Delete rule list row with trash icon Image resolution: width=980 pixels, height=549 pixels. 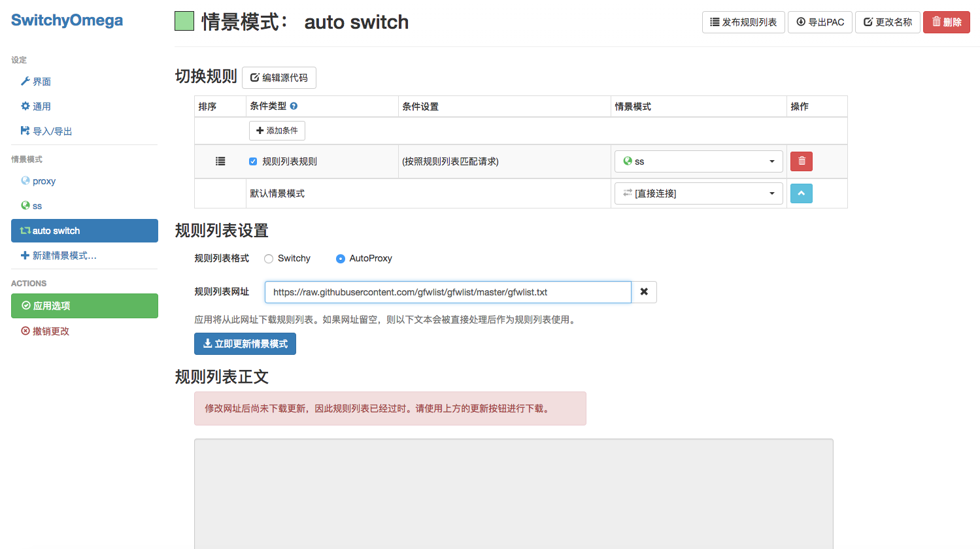[x=802, y=161]
